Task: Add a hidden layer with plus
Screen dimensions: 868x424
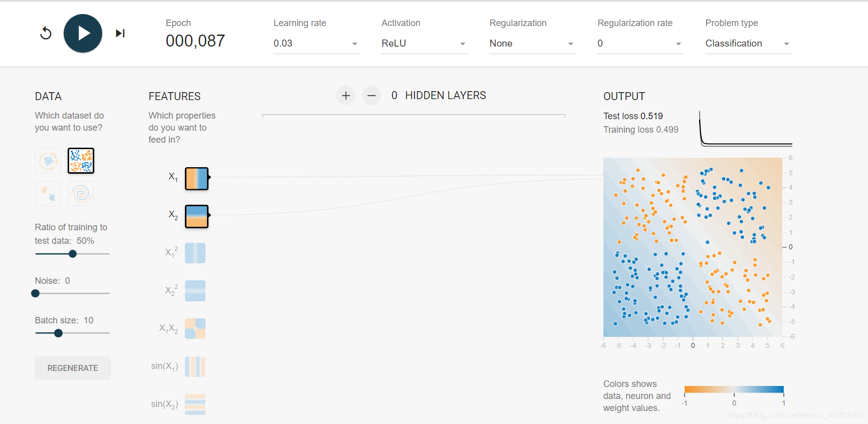Action: (x=346, y=96)
